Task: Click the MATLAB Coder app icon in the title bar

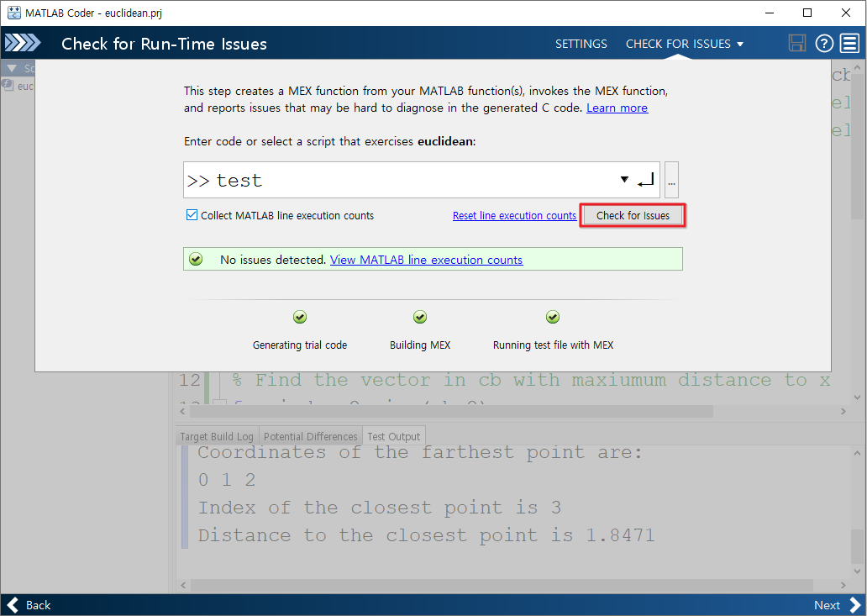Action: 13,13
